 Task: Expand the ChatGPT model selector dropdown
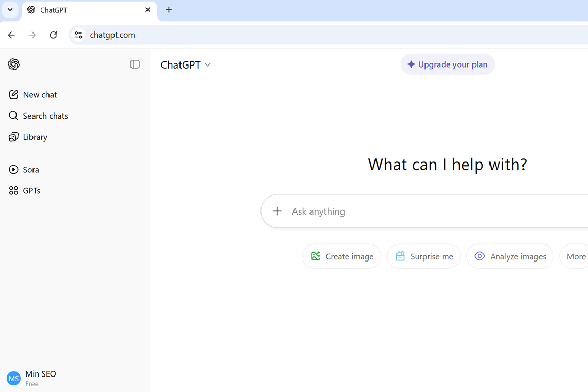186,65
